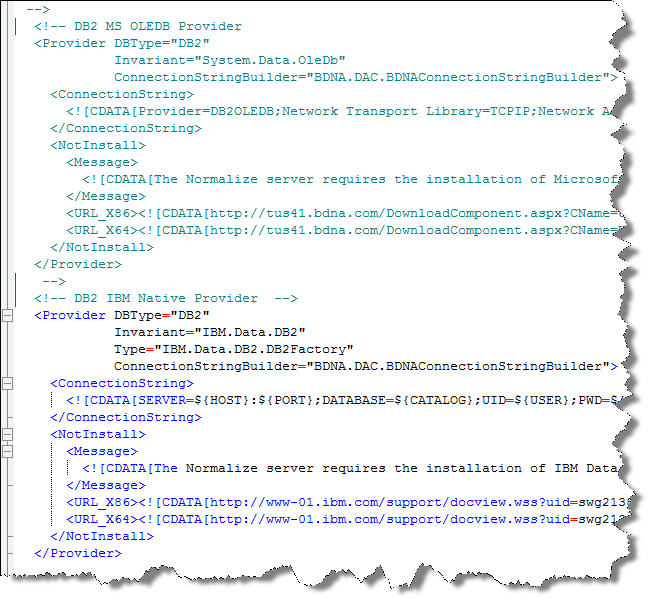Click the active closing </Message> tag
The height and width of the screenshot is (598, 648).
pos(106,486)
